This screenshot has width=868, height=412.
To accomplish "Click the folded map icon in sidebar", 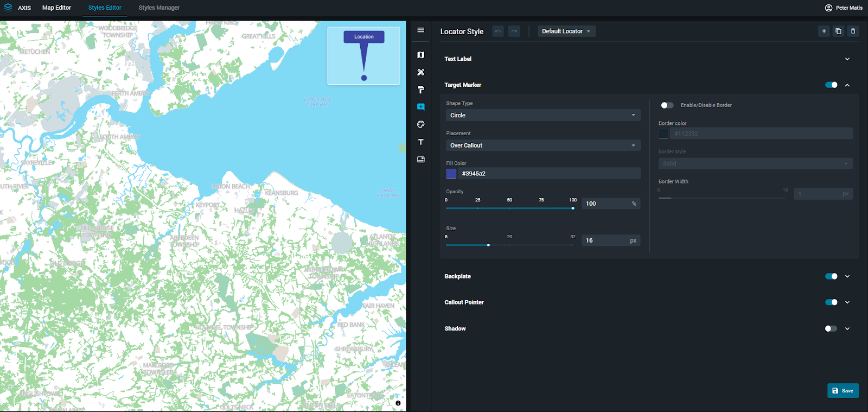I will tap(420, 55).
